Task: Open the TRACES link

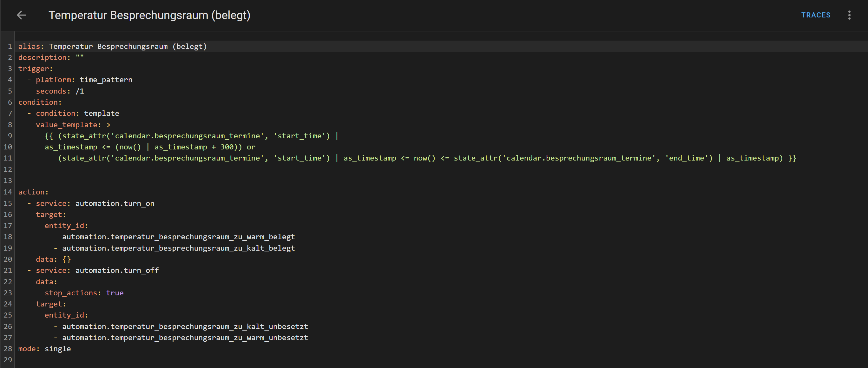Action: point(816,15)
